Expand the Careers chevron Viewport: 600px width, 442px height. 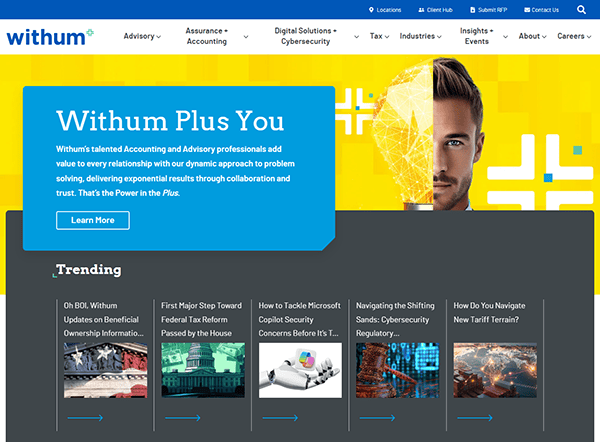pos(589,37)
